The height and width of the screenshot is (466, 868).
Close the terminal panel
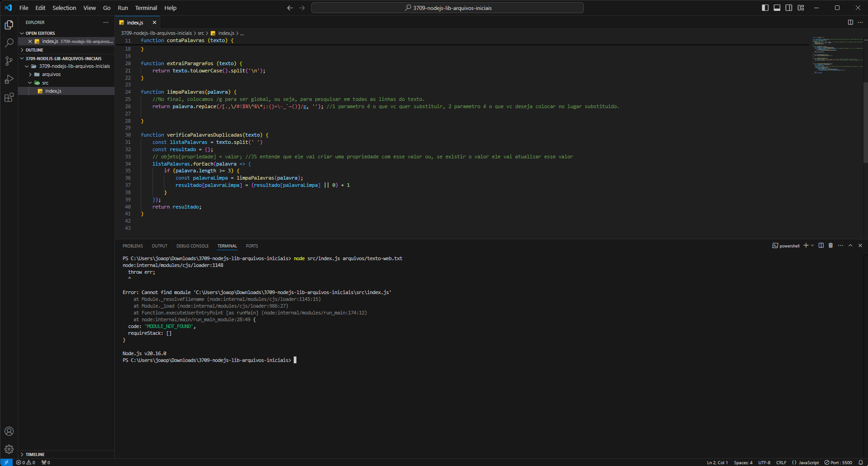pyautogui.click(x=860, y=246)
